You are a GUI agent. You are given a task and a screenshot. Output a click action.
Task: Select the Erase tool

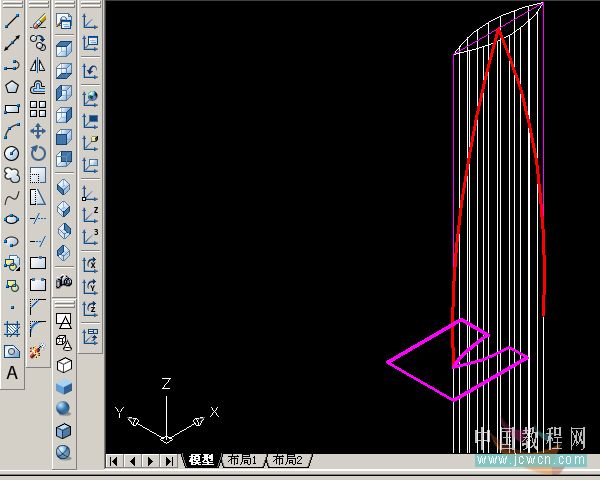tap(38, 21)
